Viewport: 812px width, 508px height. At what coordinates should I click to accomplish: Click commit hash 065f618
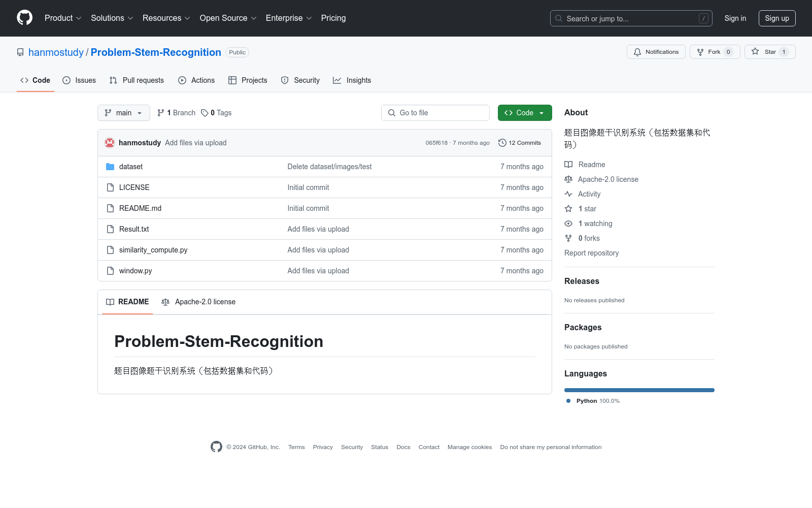pos(436,143)
